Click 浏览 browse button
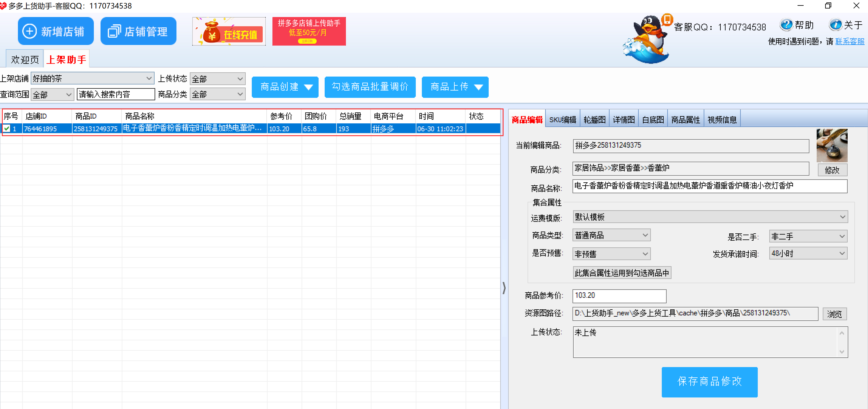 pos(834,314)
